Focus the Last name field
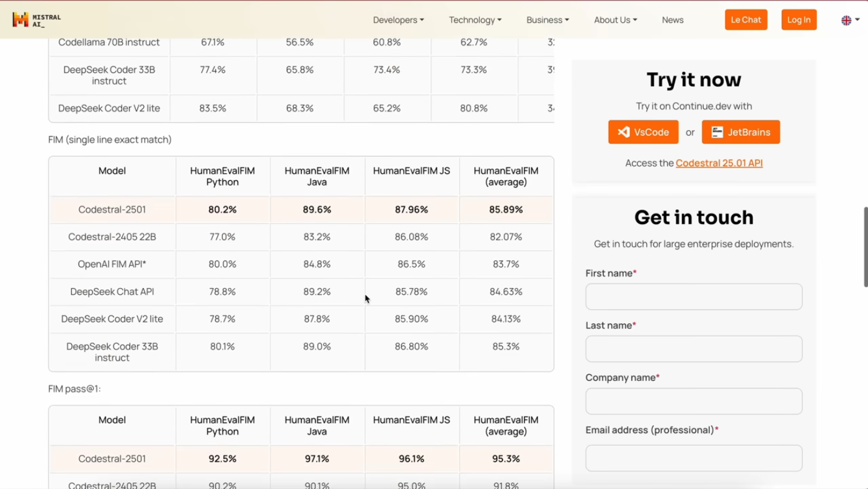The width and height of the screenshot is (868, 489). click(x=694, y=349)
